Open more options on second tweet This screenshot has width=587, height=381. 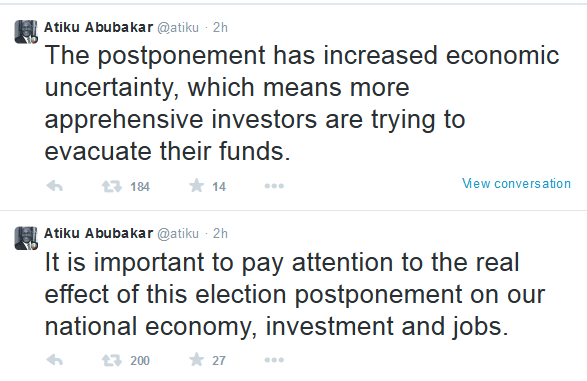pos(274,360)
